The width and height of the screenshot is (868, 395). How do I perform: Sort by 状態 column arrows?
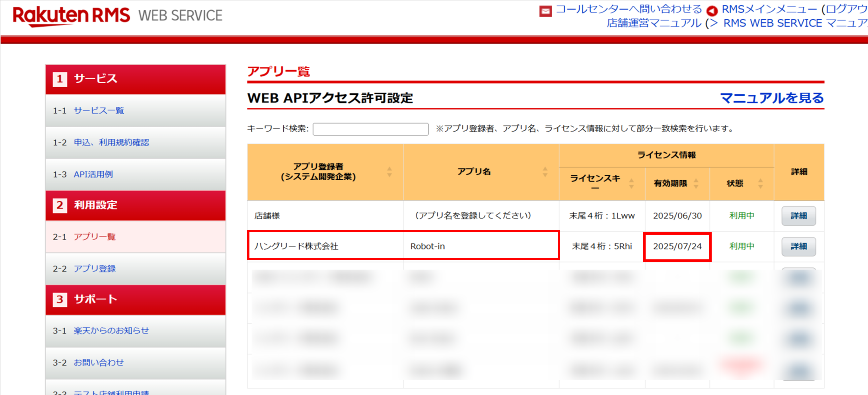(x=761, y=183)
